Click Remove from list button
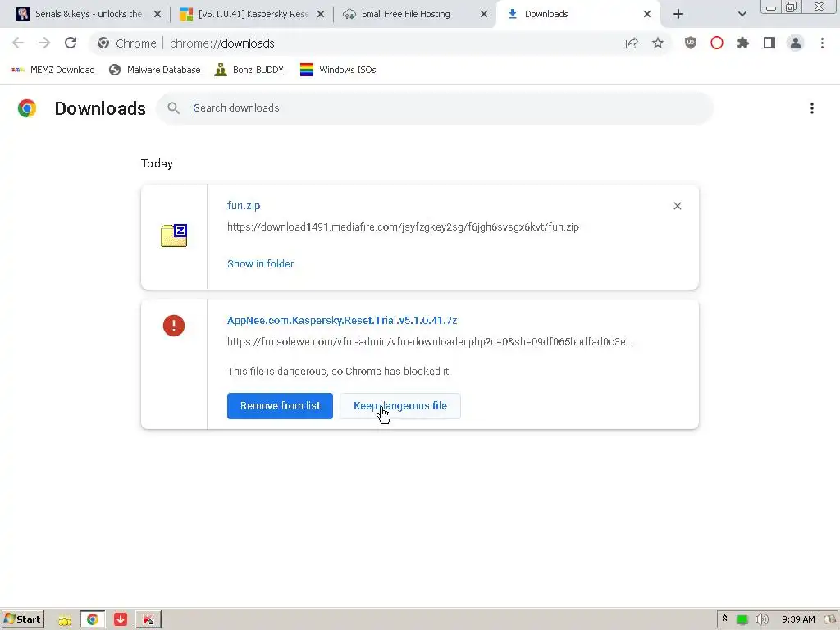The height and width of the screenshot is (630, 840). pos(280,405)
